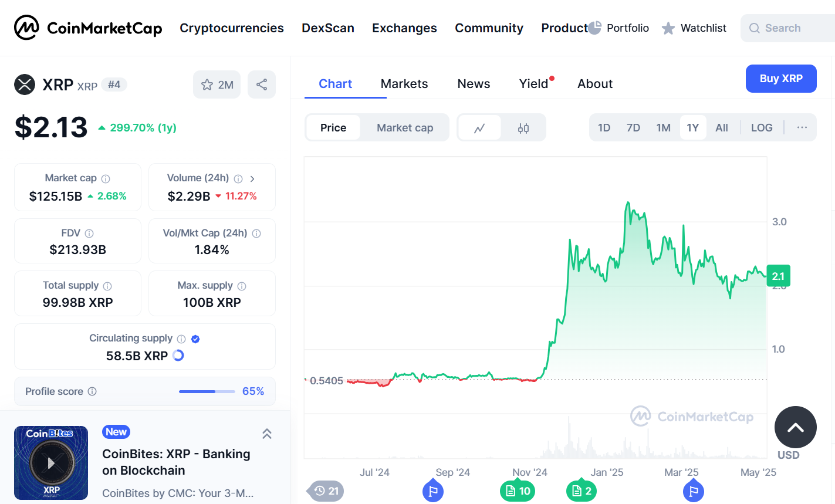Switch to the Markets tab
The height and width of the screenshot is (504, 835).
(404, 84)
